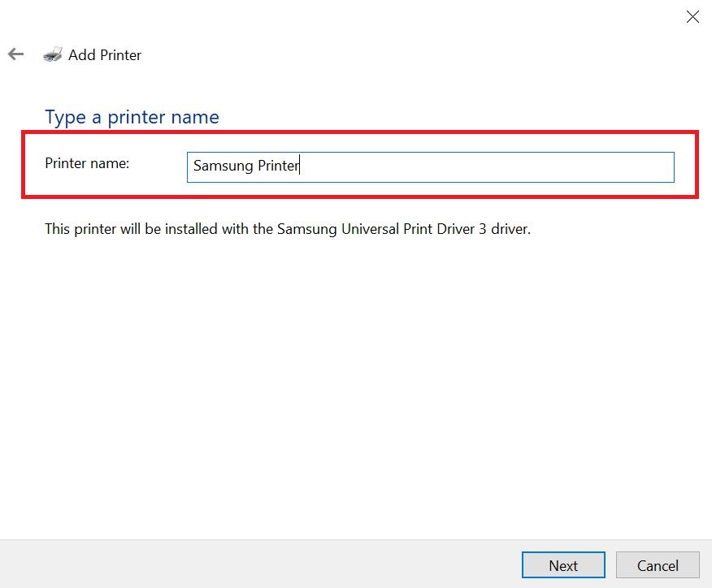The height and width of the screenshot is (588, 712).
Task: Click the Samsung Universal Print Driver note
Action: coord(288,229)
